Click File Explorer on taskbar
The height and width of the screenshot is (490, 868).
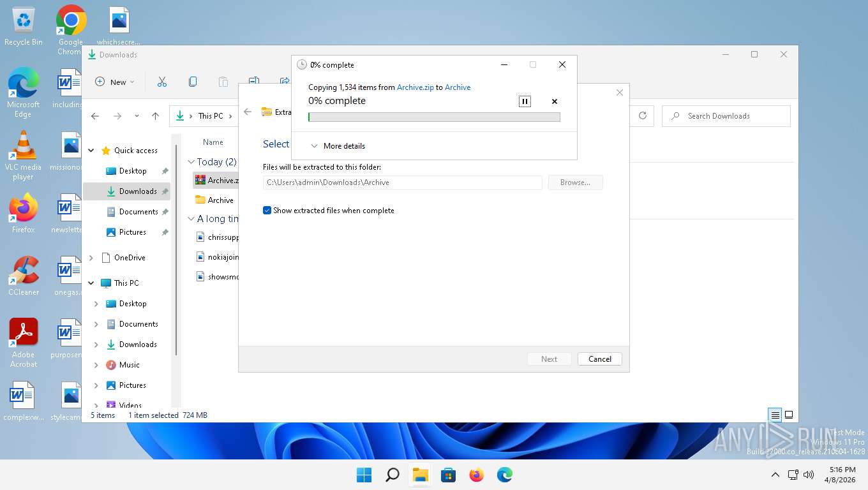(x=420, y=475)
